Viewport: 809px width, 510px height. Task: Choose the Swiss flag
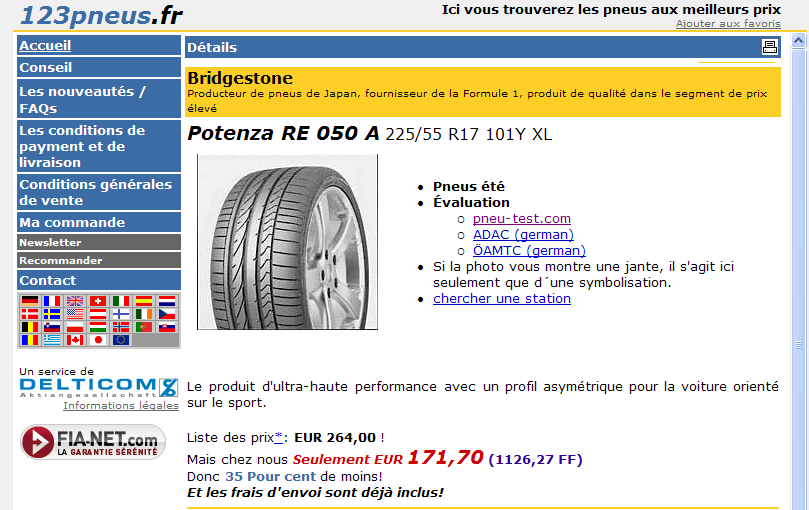click(98, 301)
